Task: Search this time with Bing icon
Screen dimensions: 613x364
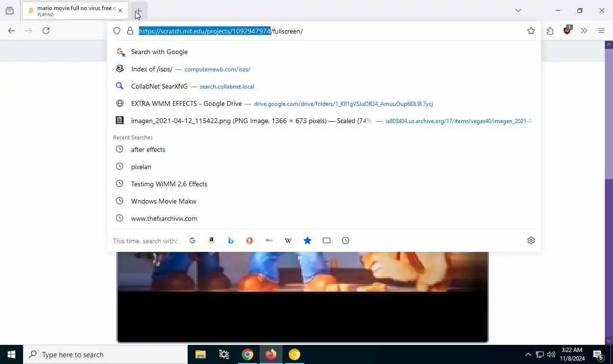Action: (231, 240)
